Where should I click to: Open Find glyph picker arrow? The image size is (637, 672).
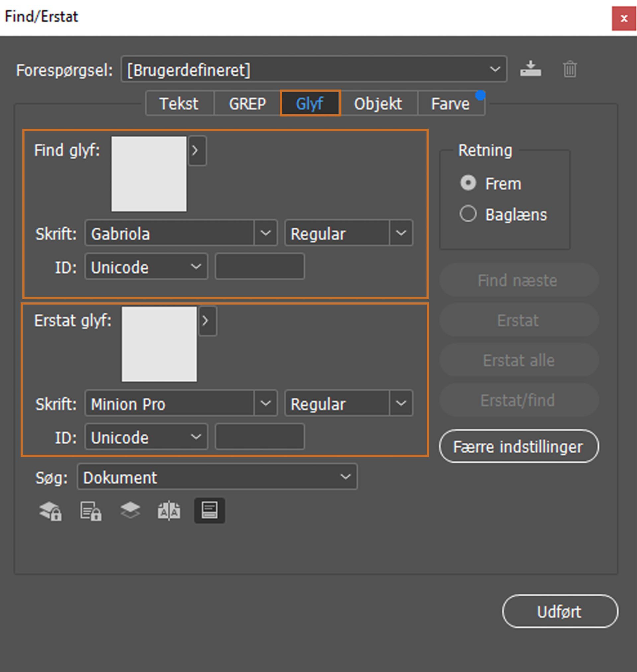[197, 150]
